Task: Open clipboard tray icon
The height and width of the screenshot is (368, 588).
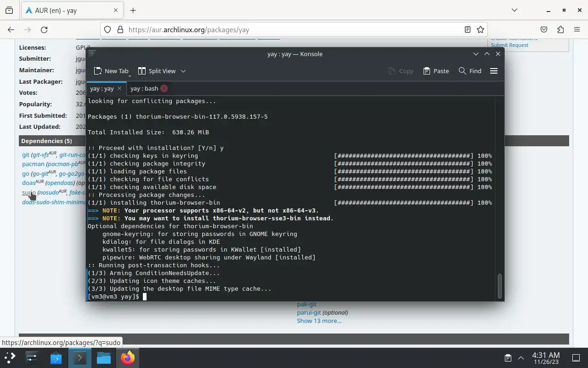Action: tap(508, 357)
